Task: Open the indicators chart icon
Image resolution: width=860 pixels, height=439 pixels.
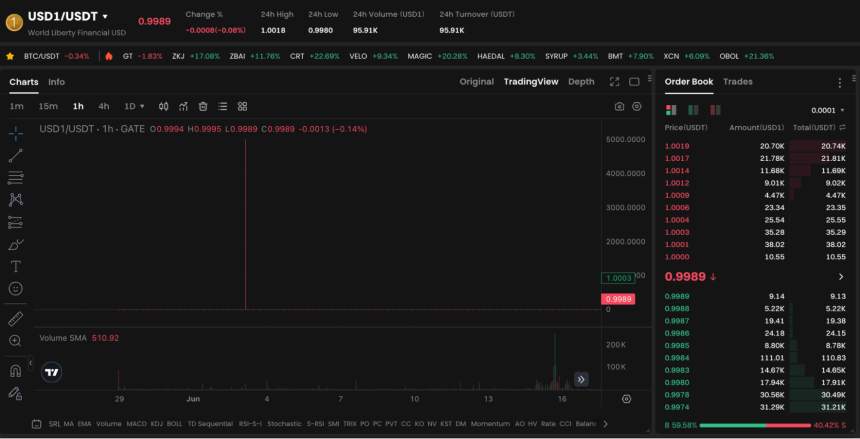Action: pyautogui.click(x=183, y=106)
